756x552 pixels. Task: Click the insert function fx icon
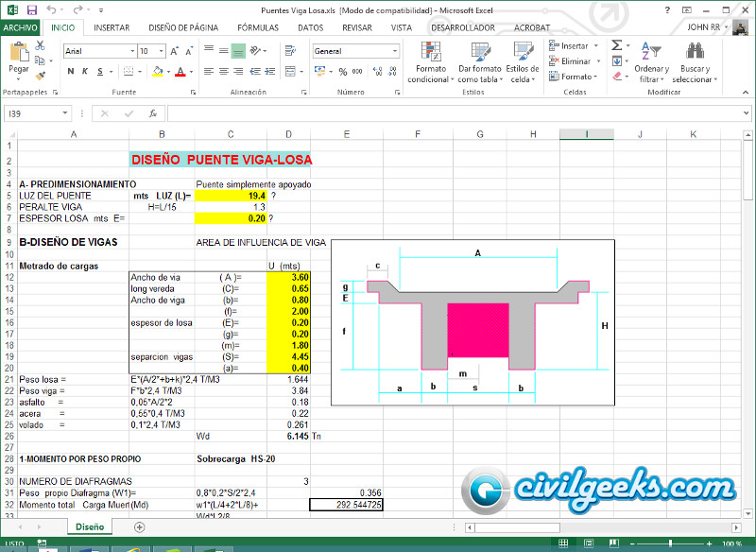click(153, 113)
